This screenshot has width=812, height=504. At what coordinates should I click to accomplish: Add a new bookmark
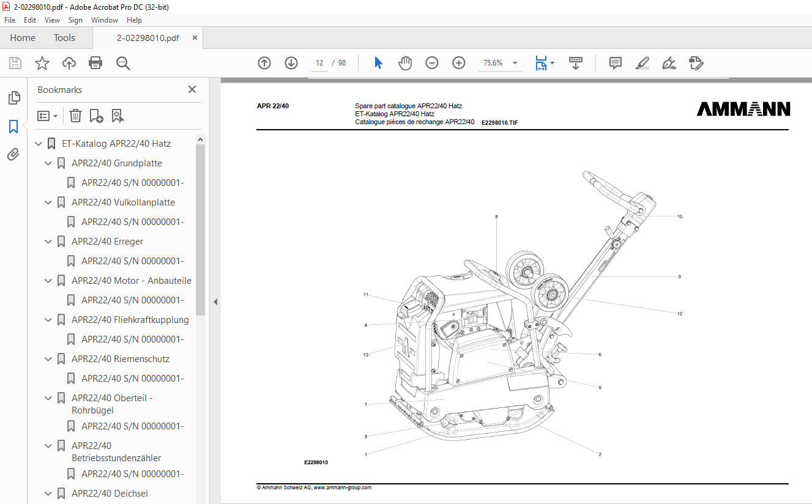coord(96,116)
